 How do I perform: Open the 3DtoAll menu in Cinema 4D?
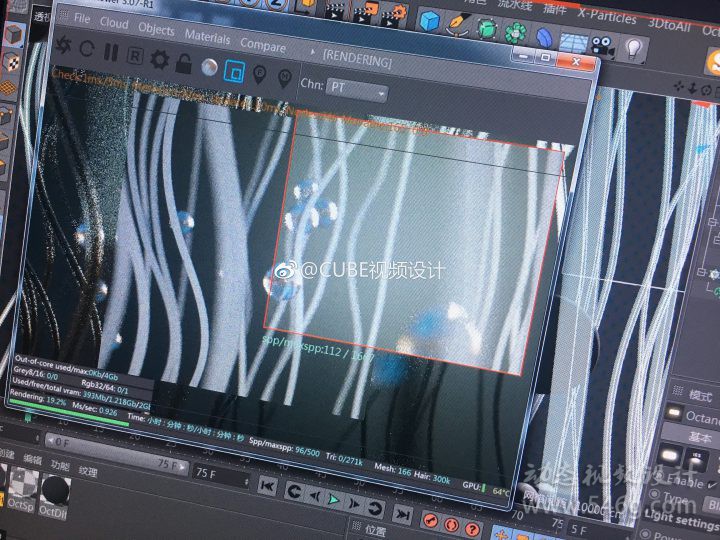pos(669,24)
